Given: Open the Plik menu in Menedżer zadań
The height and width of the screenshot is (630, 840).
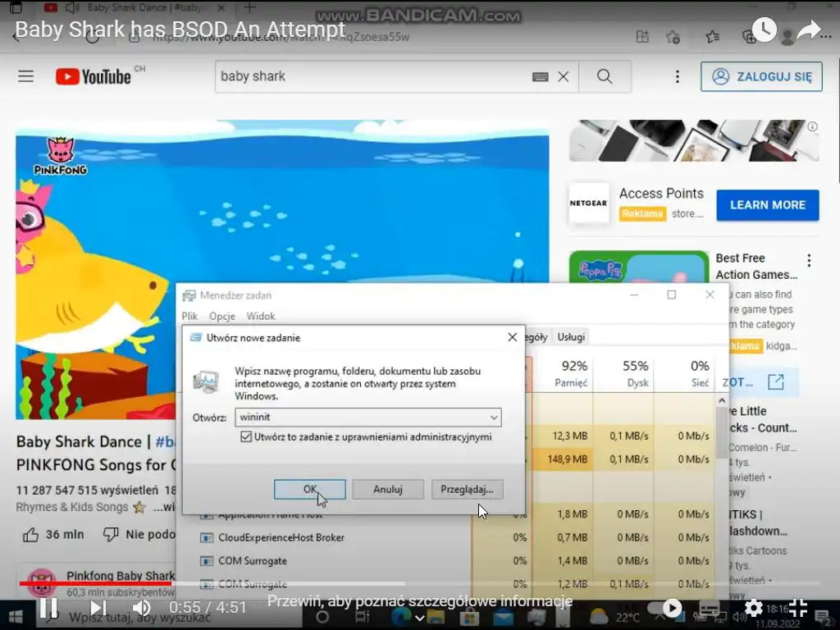Looking at the screenshot, I should click(189, 316).
